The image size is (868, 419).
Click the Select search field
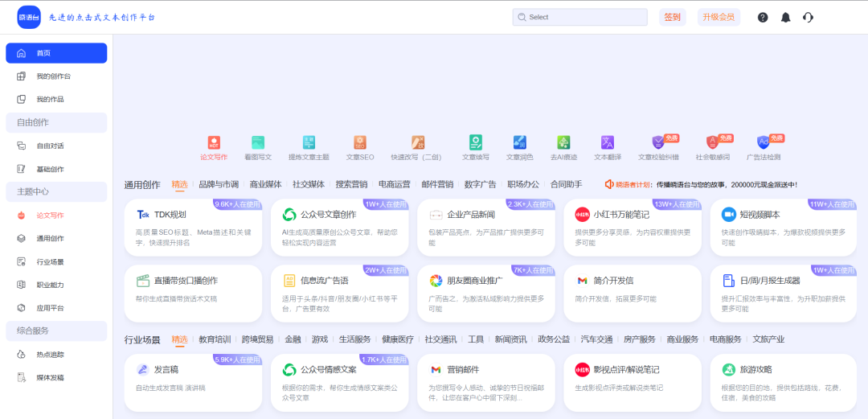tap(579, 17)
